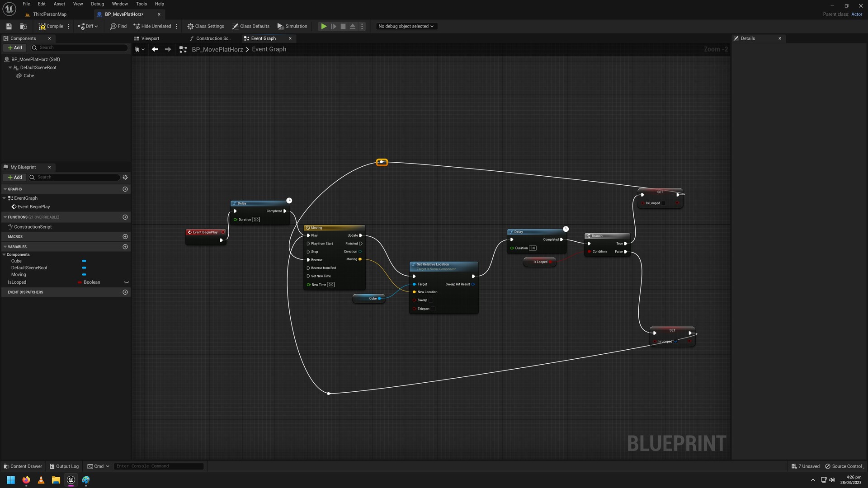Open the No debug object selected dropdown
This screenshot has width=868, height=488.
tap(406, 26)
